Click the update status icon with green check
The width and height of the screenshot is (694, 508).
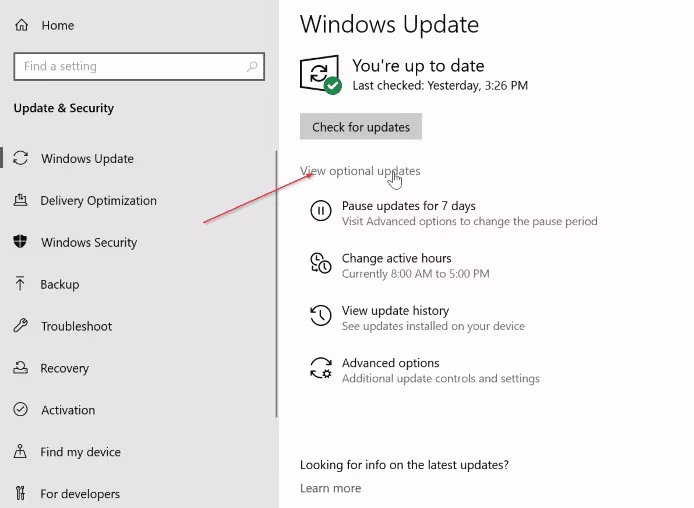click(x=320, y=74)
